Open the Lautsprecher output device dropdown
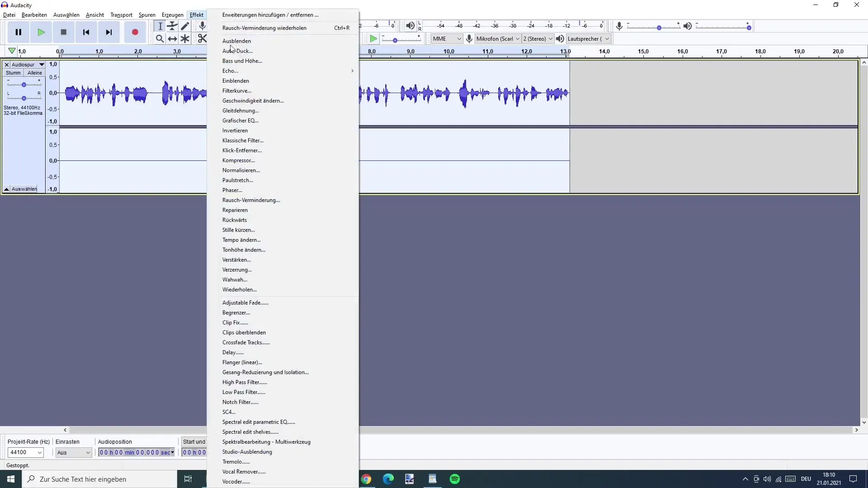 pos(589,39)
